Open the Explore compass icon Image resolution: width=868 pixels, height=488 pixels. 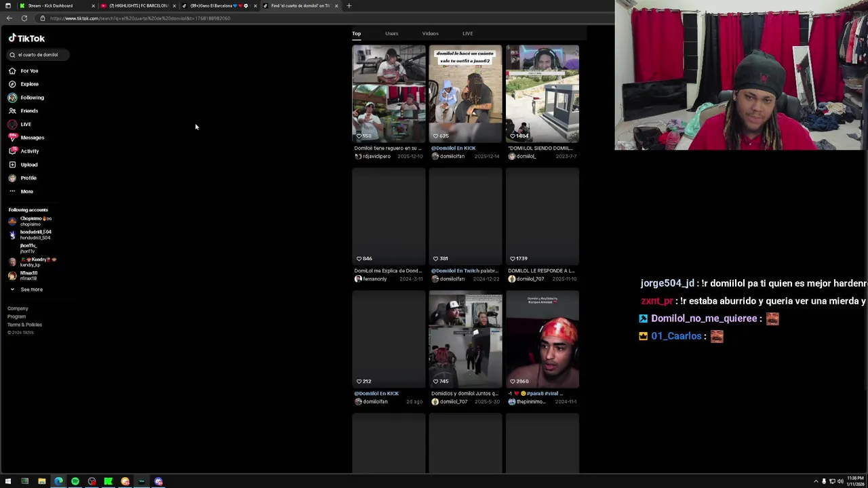pyautogui.click(x=12, y=84)
